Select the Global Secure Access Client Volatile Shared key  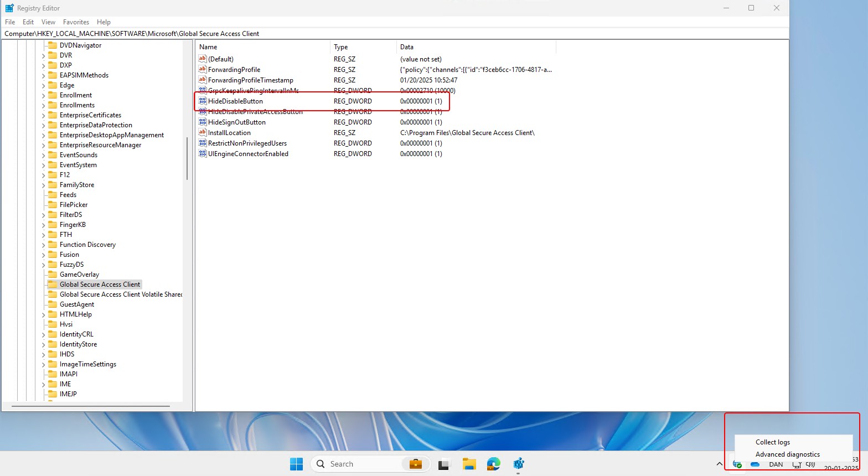(121, 294)
